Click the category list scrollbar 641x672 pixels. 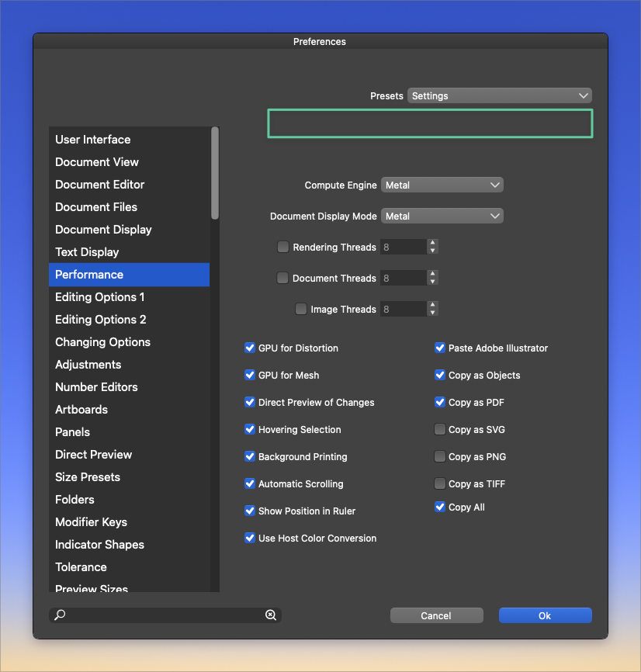point(215,173)
